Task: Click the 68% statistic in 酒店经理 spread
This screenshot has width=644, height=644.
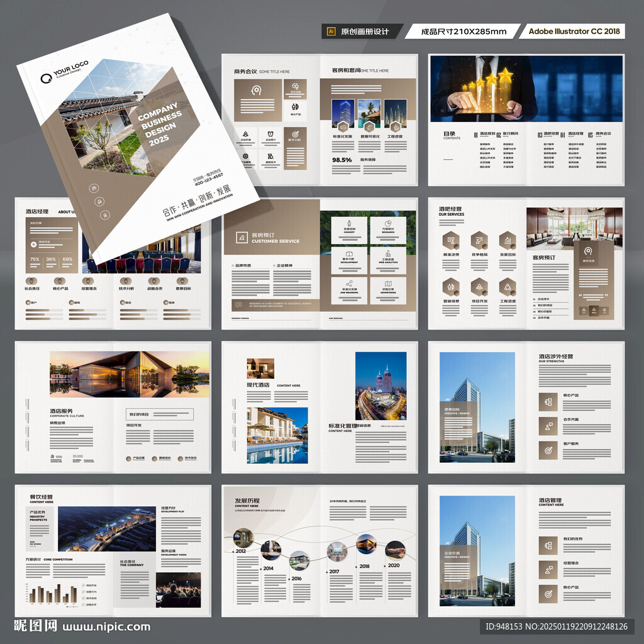Action: 67,259
